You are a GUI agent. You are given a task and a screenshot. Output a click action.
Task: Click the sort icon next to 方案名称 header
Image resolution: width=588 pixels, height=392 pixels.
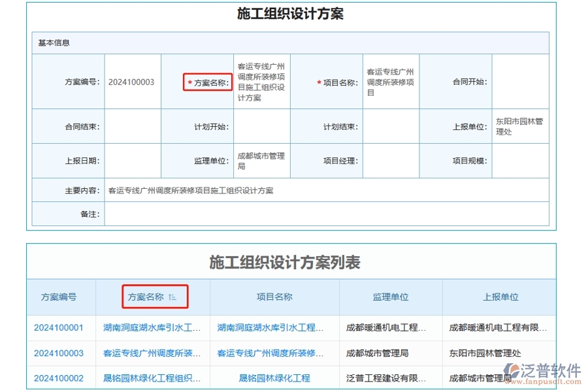tap(171, 297)
